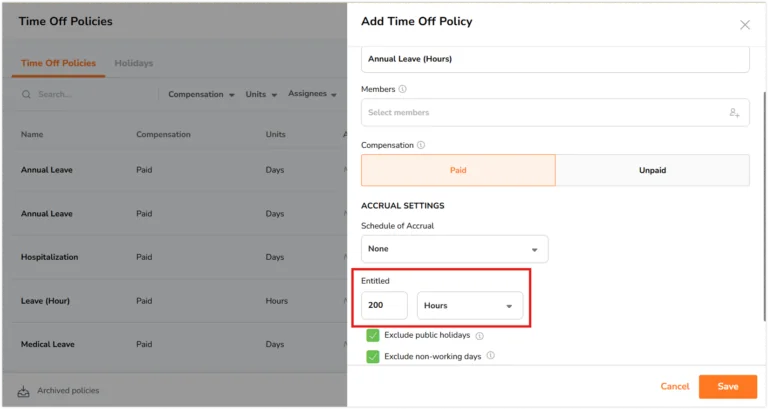Uncheck Exclude public holidays checkbox
The image size is (768, 409).
tap(373, 336)
